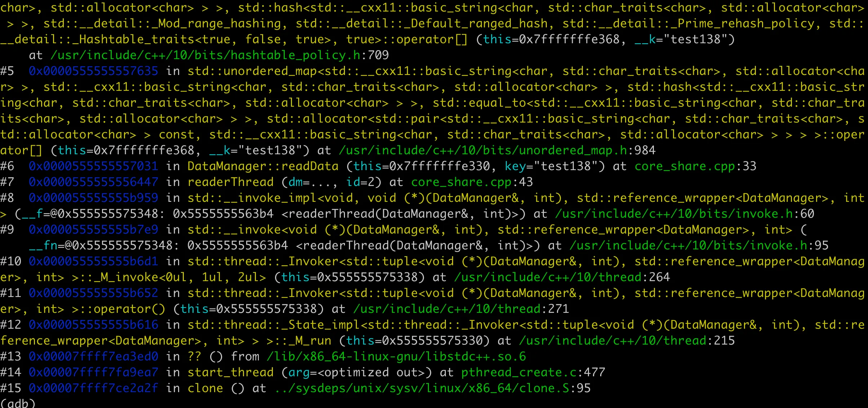Click pthread_create.c:477 source reference
This screenshot has width=868, height=408.
click(x=533, y=372)
